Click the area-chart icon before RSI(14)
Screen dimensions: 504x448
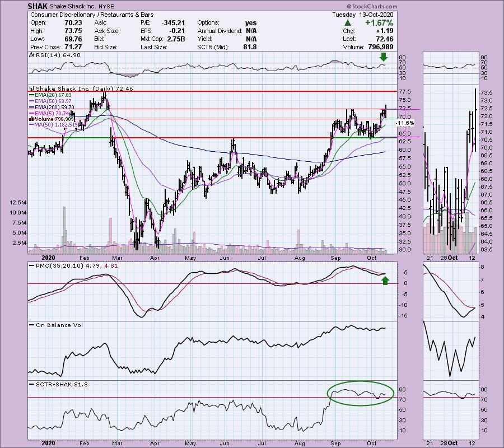31,55
